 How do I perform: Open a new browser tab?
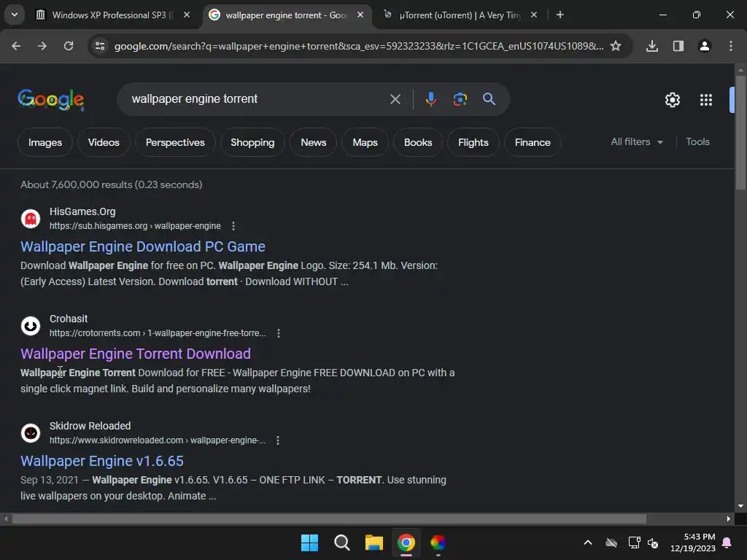click(x=560, y=15)
